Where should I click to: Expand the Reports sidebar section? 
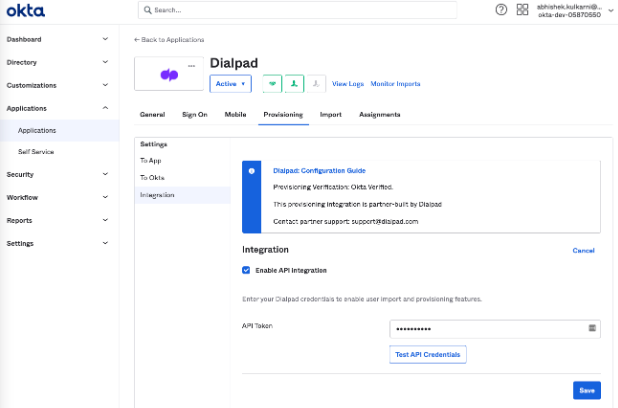pyautogui.click(x=57, y=220)
